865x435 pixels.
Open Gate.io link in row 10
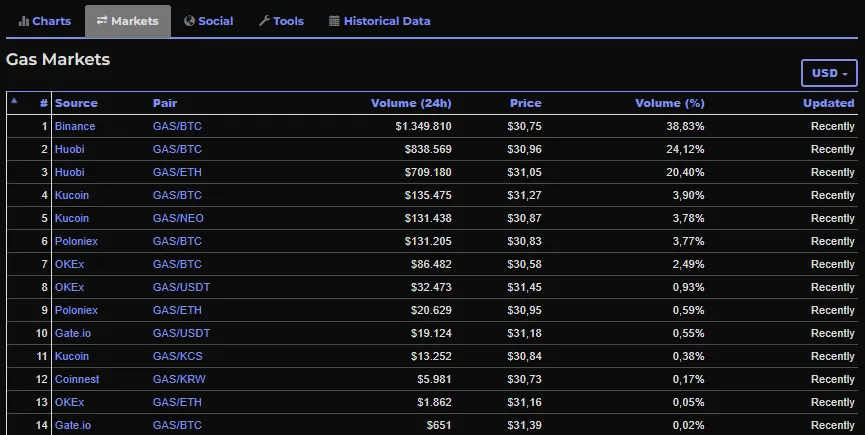[x=73, y=334]
